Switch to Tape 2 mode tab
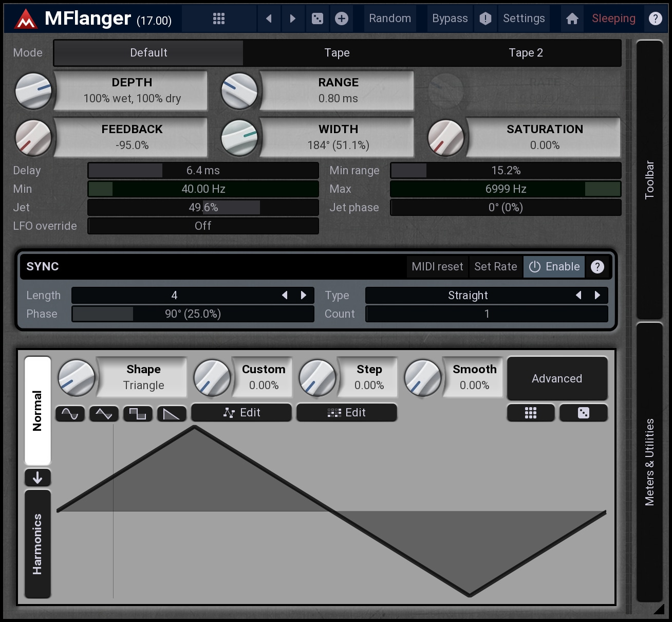The width and height of the screenshot is (672, 622). 526,53
